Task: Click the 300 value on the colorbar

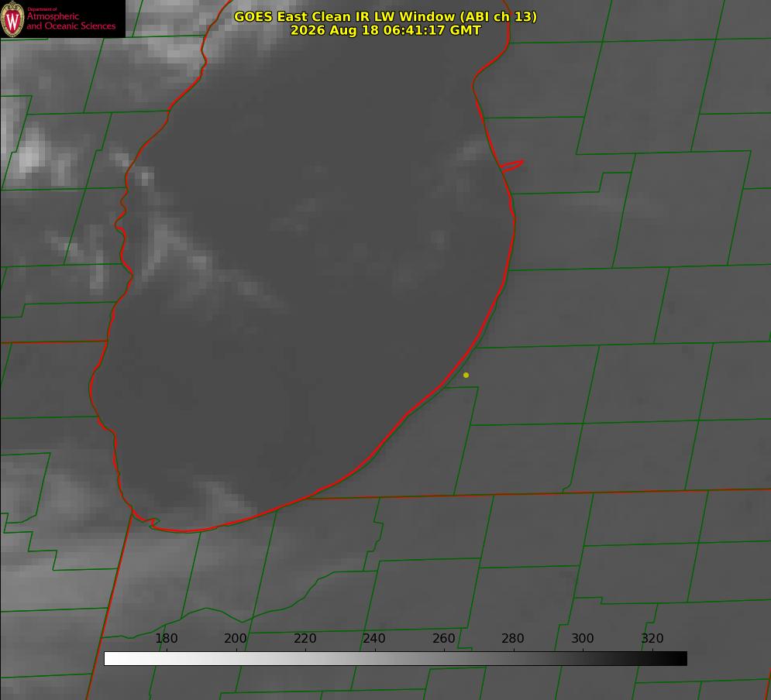Action: click(583, 638)
